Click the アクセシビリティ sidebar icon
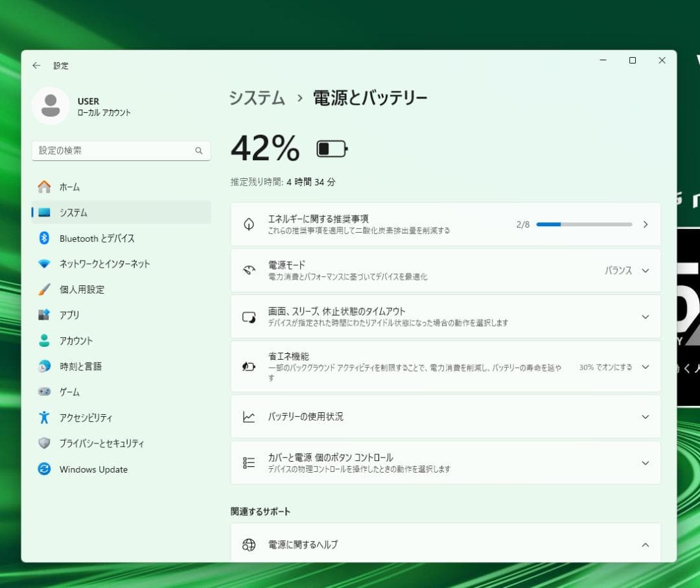Viewport: 700px width, 588px height. [x=44, y=417]
